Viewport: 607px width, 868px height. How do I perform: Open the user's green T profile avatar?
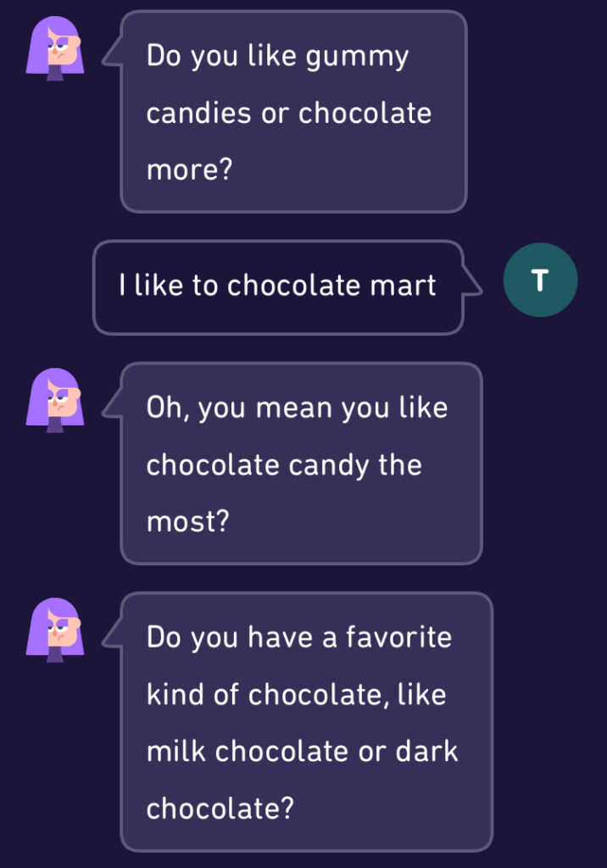pos(540,280)
